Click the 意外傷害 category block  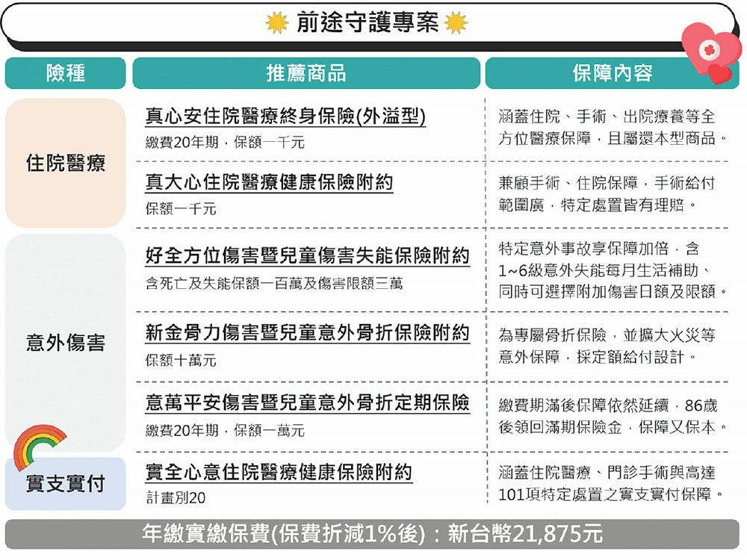tap(66, 343)
